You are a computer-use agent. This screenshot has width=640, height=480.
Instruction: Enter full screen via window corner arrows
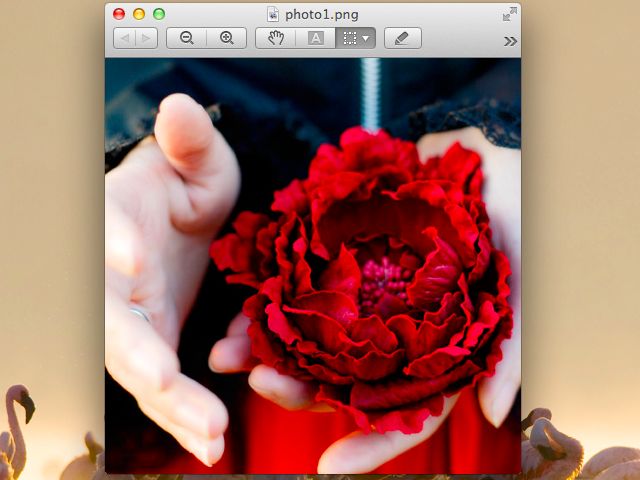510,14
